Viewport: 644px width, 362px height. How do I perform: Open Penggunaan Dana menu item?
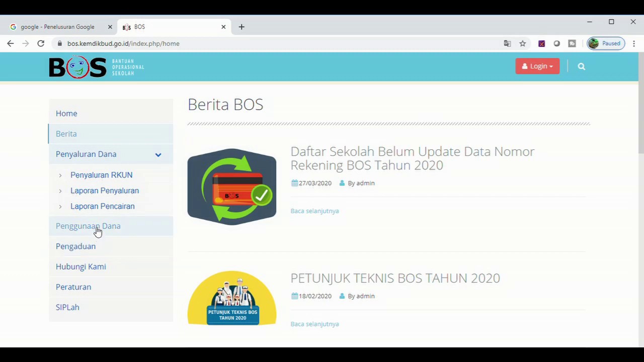point(88,226)
